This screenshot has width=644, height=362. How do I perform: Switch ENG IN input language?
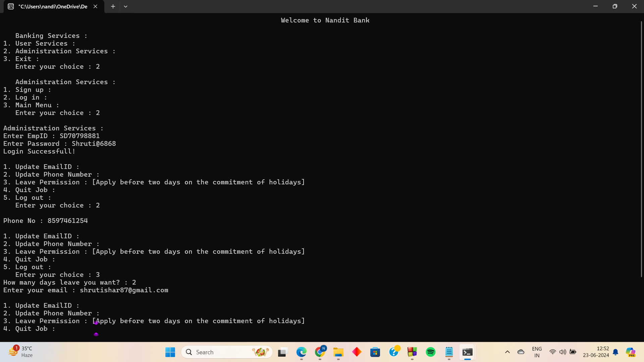click(537, 352)
